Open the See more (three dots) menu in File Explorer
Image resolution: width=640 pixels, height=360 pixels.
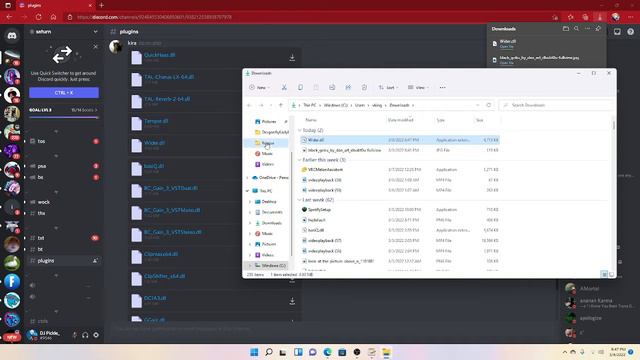tap(442, 87)
